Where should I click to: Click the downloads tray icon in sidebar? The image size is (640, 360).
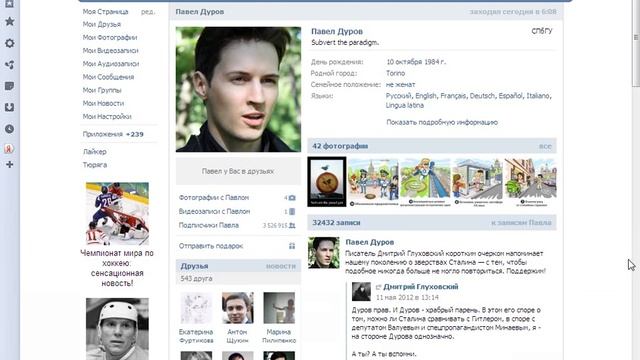[9, 107]
